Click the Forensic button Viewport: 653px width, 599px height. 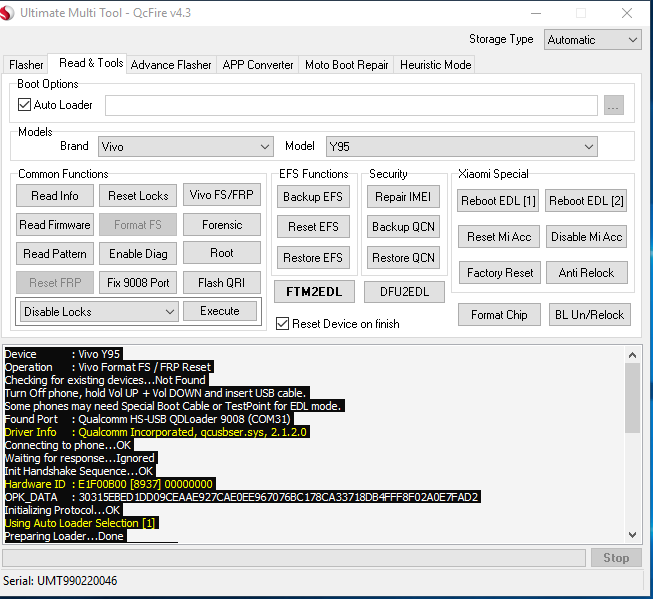(x=222, y=225)
